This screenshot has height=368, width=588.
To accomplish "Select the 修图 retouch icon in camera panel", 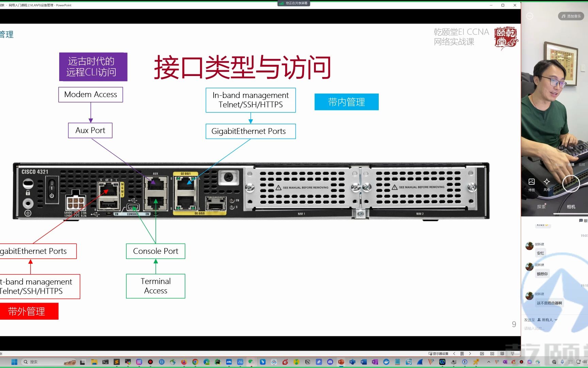I will (x=532, y=182).
